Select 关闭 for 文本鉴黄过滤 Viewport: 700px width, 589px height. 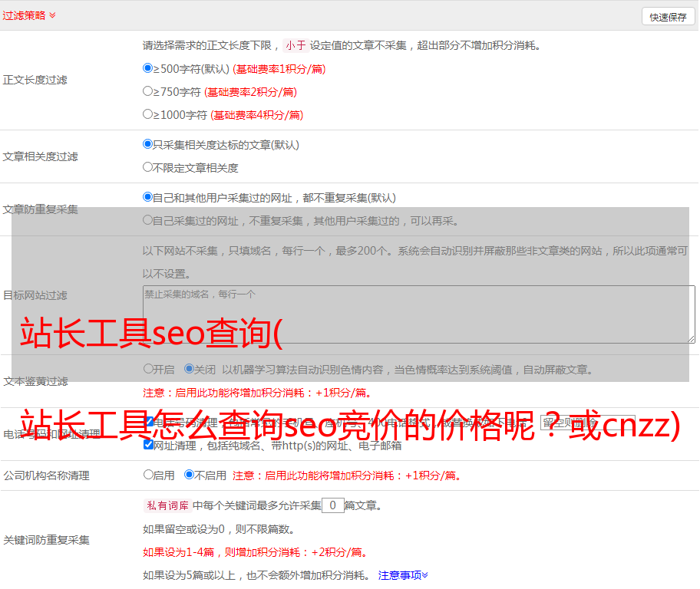pyautogui.click(x=190, y=369)
